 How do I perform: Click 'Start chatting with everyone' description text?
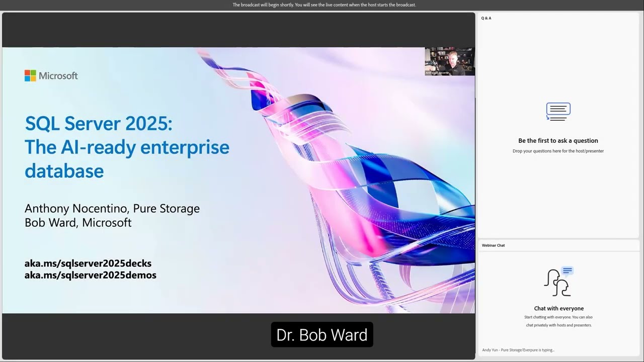click(x=558, y=321)
